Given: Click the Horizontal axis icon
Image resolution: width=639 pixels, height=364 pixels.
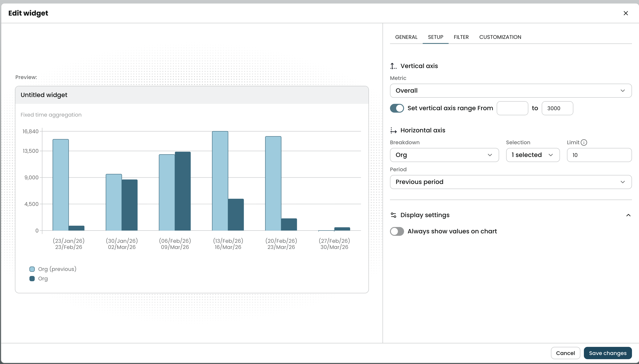Looking at the screenshot, I should [393, 130].
